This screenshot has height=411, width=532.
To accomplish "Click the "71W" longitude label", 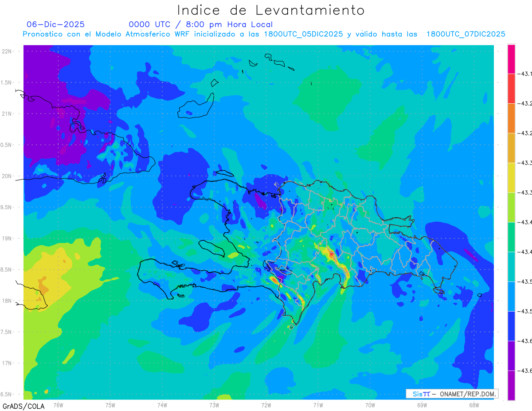I will pos(318,405).
